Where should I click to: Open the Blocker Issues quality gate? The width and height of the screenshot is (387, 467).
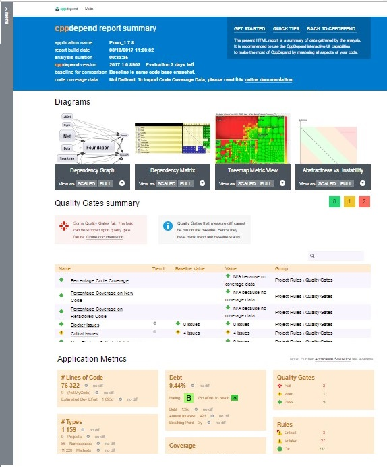85,325
